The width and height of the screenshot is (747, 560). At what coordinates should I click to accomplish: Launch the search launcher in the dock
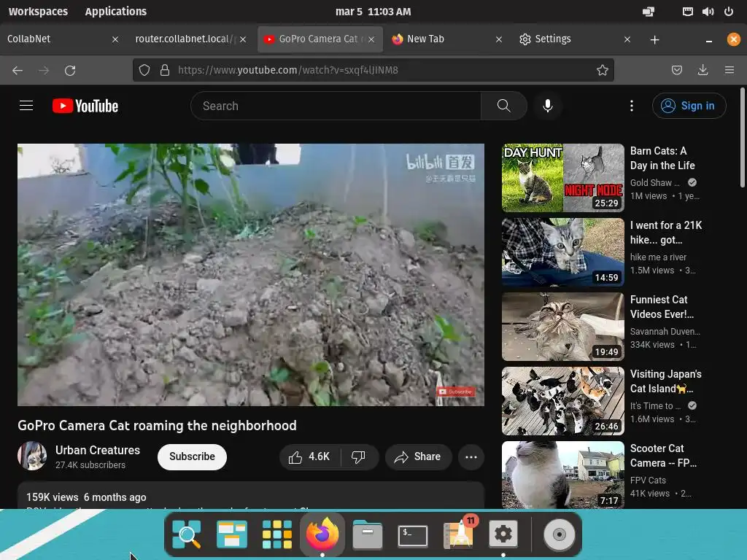pyautogui.click(x=186, y=534)
